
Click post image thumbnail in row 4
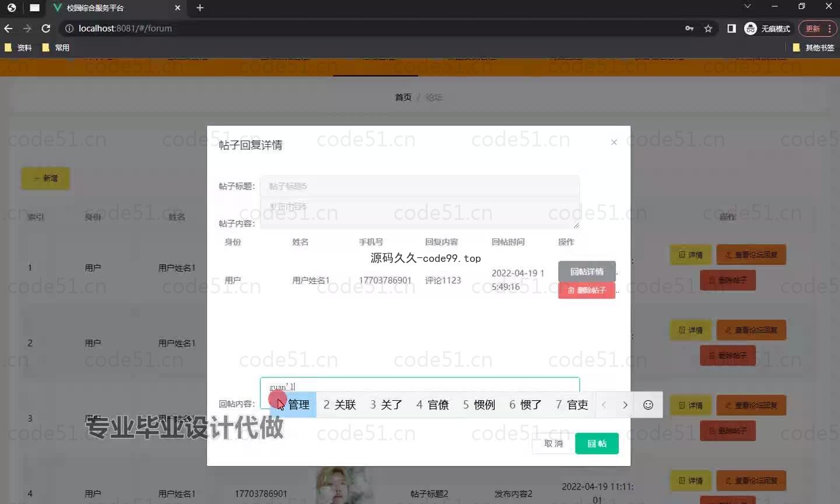[344, 485]
